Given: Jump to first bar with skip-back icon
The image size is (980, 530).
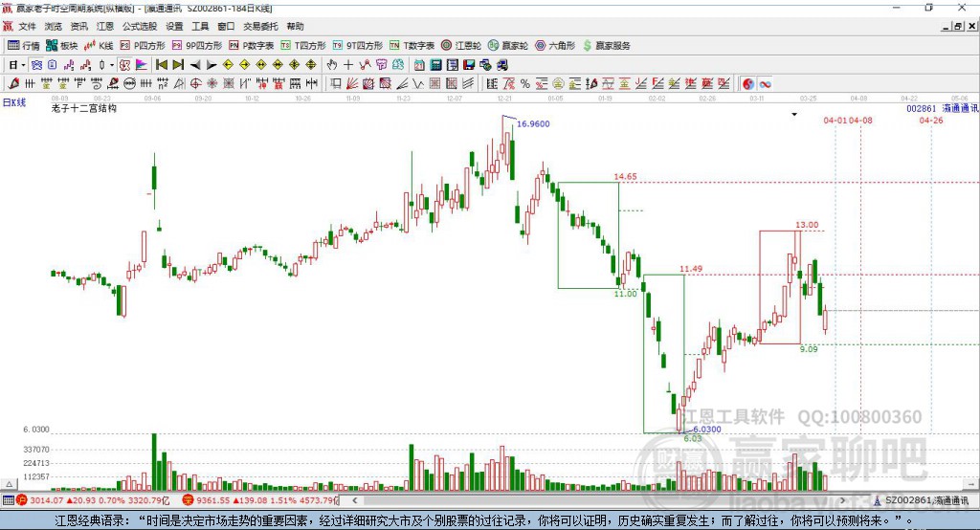Looking at the screenshot, I should pos(161,65).
